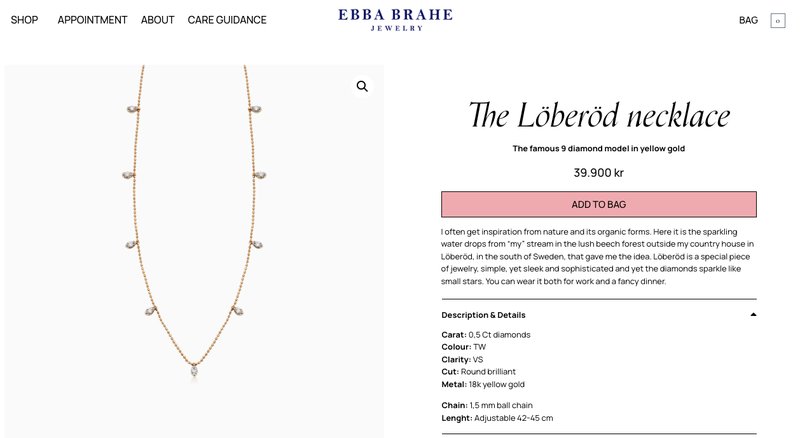The height and width of the screenshot is (438, 800).
Task: Click the Löberöd necklace product photo
Action: pos(194,250)
